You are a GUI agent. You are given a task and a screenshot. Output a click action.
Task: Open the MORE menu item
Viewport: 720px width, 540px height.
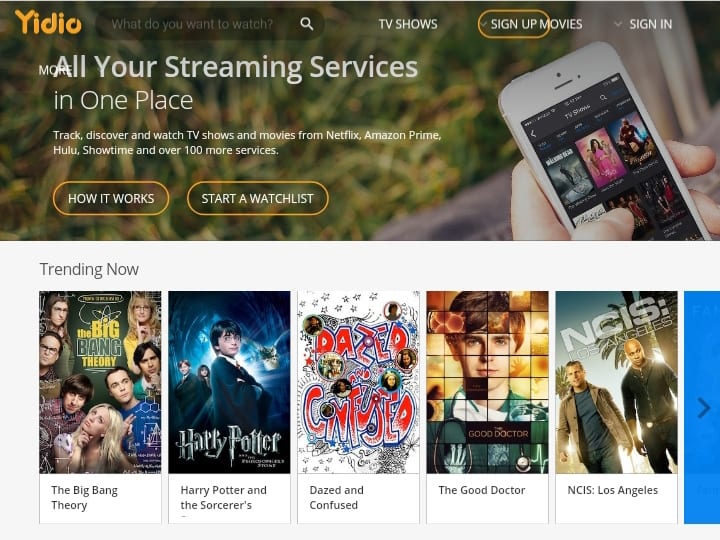(x=55, y=70)
